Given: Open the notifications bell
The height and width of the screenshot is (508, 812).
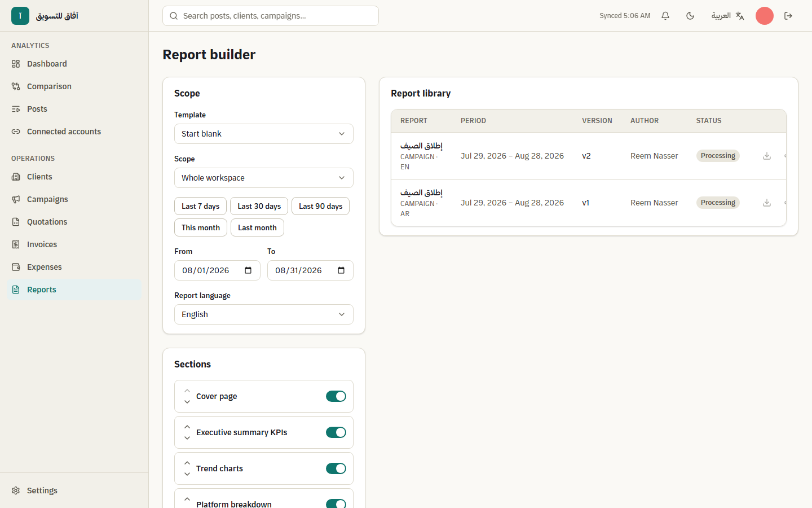Looking at the screenshot, I should coord(665,16).
